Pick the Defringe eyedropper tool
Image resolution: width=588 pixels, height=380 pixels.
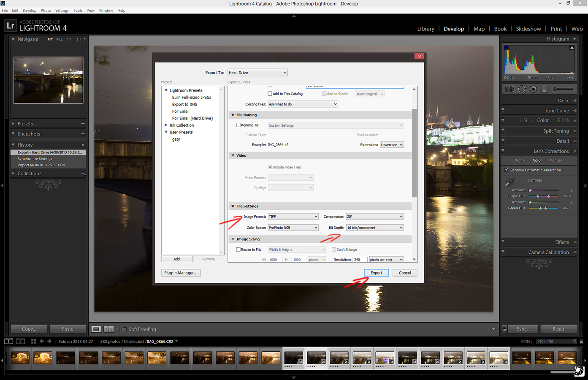coord(509,182)
